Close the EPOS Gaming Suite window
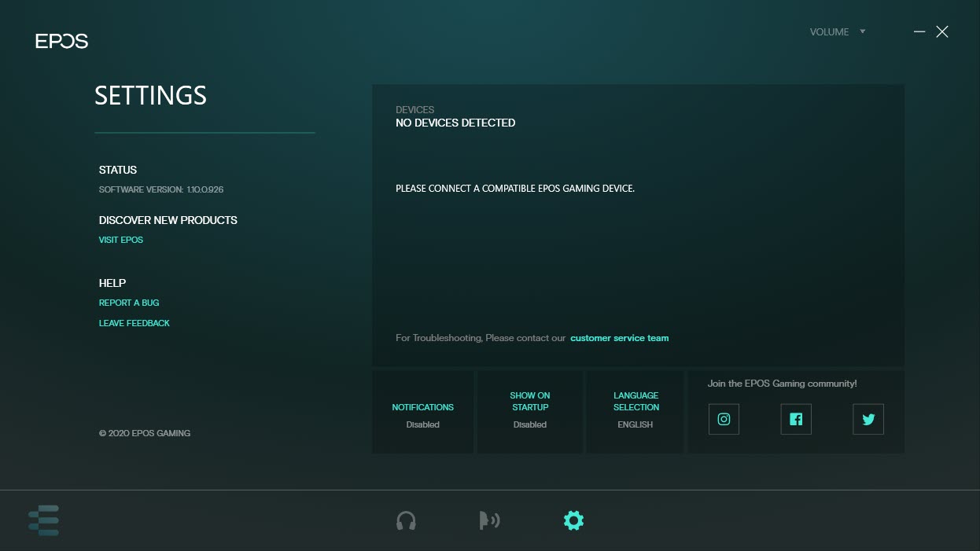 (942, 32)
